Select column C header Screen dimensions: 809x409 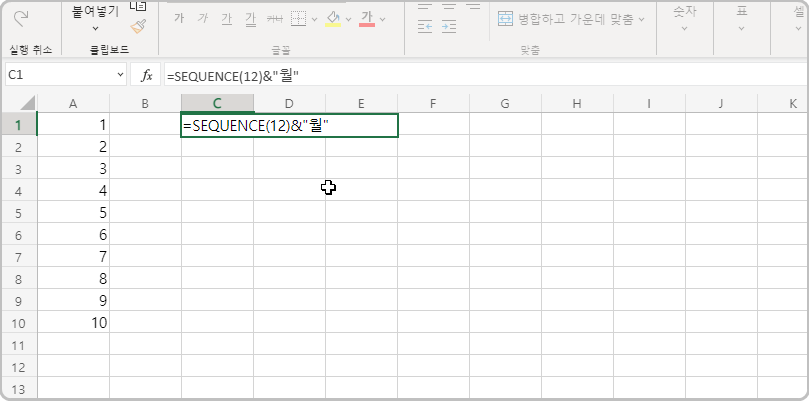tap(217, 104)
